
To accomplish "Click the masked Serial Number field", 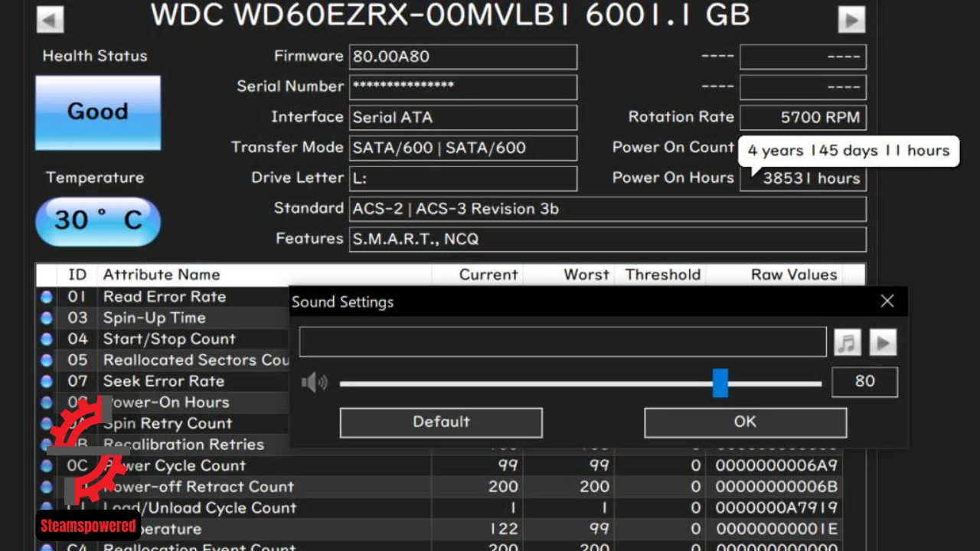I will click(x=463, y=87).
